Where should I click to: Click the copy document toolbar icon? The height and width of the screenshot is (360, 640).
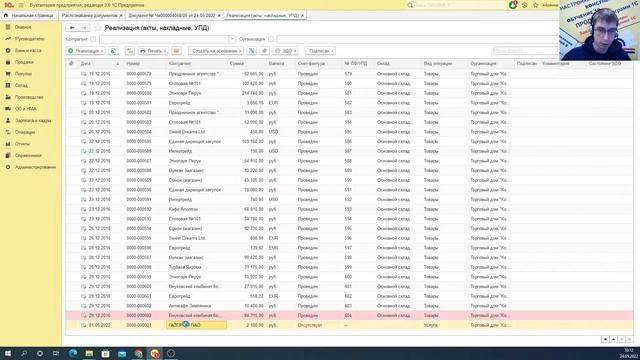[x=113, y=51]
